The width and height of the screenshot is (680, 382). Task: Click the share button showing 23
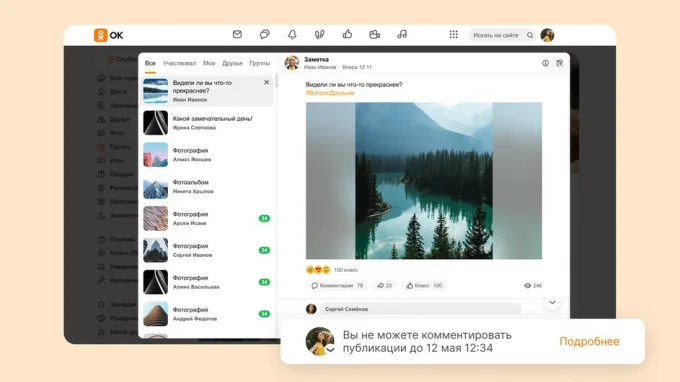click(385, 285)
